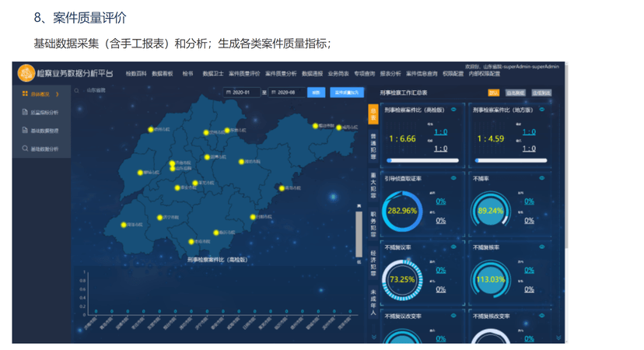Click the 282.96% ring gauge

tap(402, 211)
